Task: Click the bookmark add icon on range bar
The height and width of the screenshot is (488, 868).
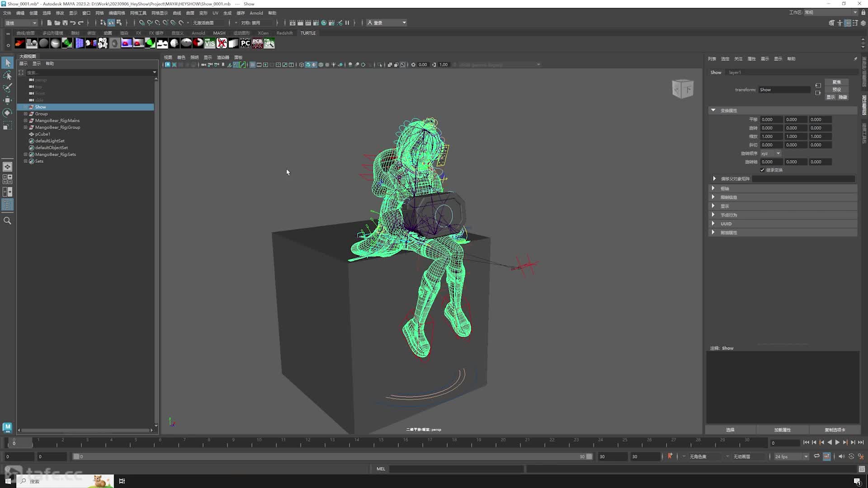Action: coord(670,456)
